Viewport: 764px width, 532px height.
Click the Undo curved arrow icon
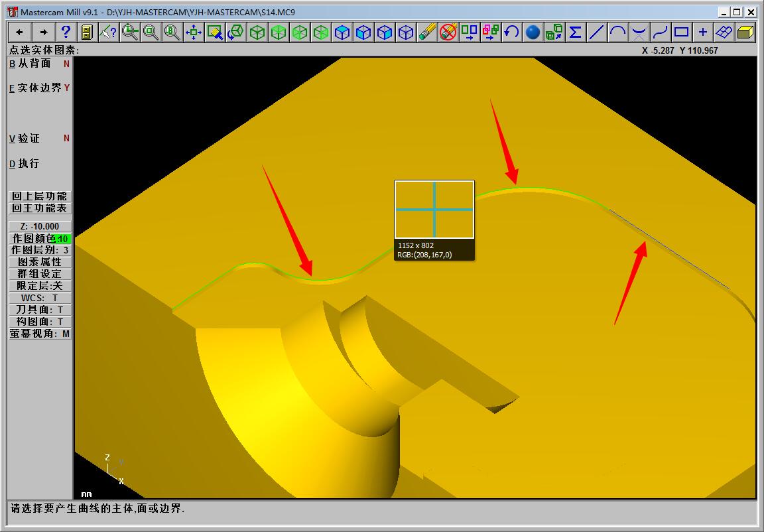(x=511, y=32)
